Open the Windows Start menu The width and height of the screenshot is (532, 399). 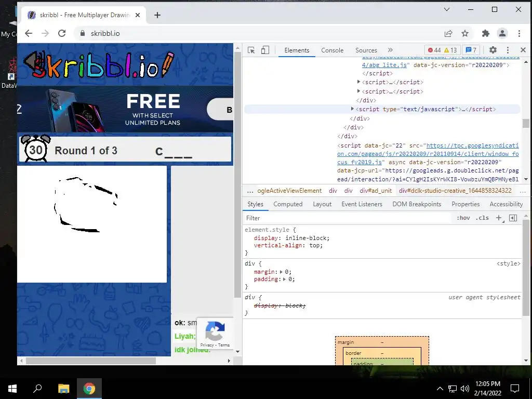12,389
